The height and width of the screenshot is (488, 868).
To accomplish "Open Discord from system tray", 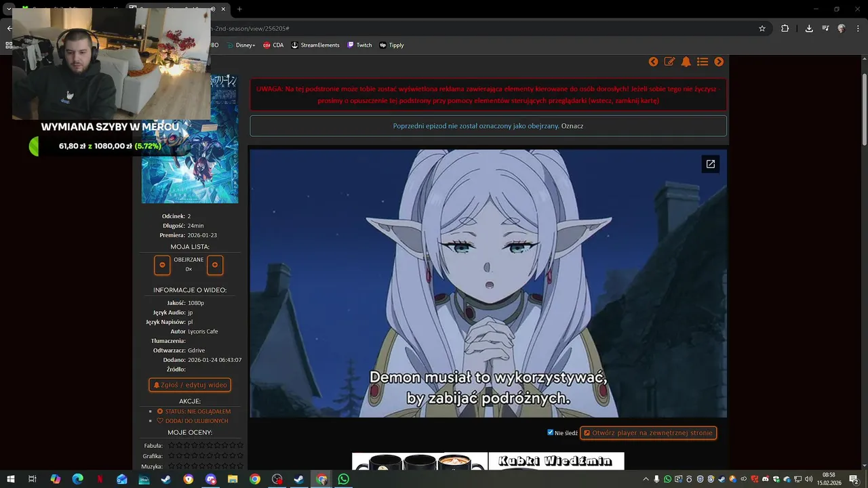I will (x=765, y=479).
